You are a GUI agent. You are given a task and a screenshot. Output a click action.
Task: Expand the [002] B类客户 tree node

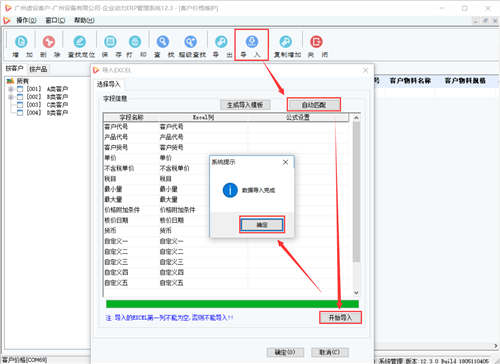coord(11,97)
